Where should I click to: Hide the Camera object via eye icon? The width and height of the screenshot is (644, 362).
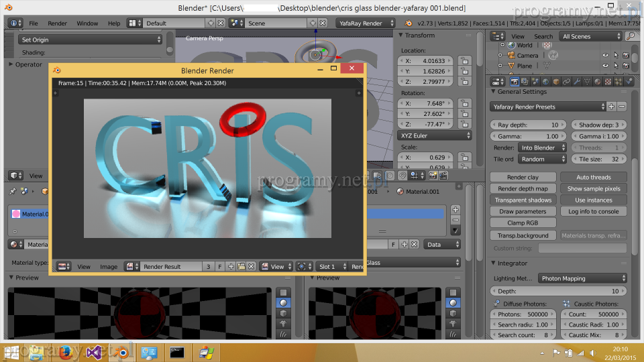[605, 56]
